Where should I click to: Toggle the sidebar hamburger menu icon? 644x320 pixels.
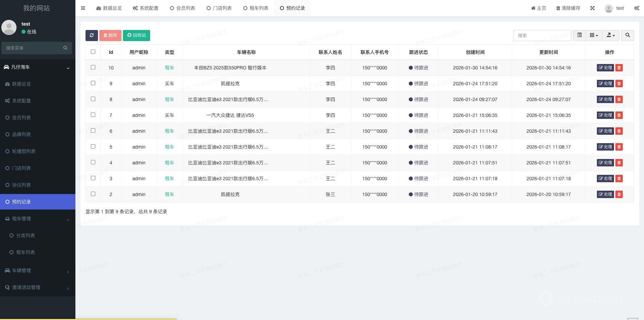[83, 8]
